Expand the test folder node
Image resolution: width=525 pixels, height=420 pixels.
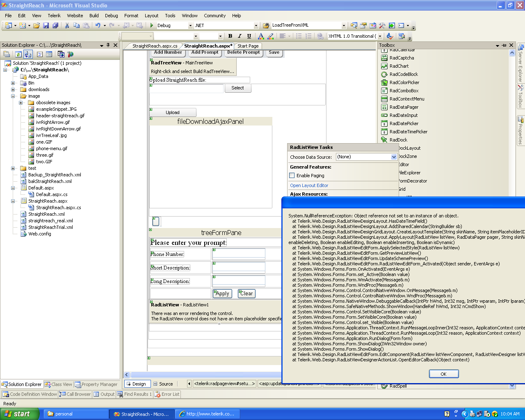click(x=13, y=168)
